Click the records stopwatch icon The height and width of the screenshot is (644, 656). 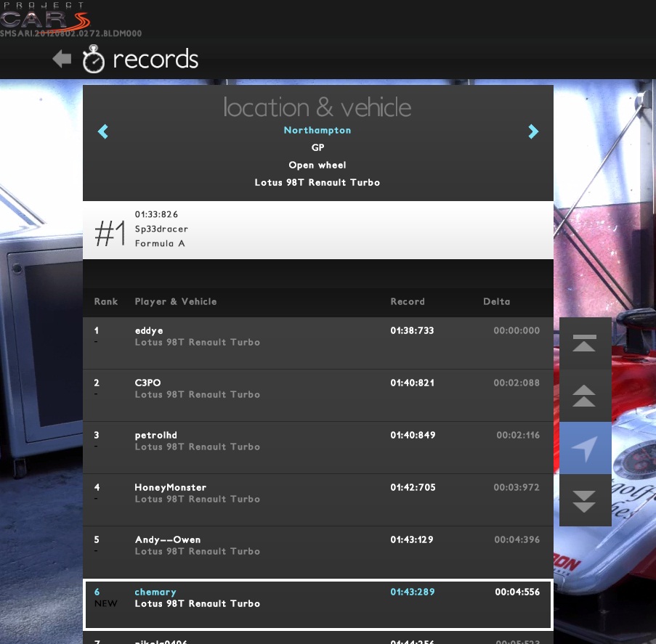(x=93, y=59)
